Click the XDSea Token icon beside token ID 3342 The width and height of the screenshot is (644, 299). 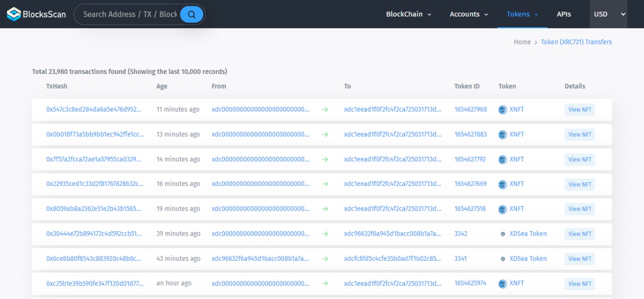coord(503,234)
